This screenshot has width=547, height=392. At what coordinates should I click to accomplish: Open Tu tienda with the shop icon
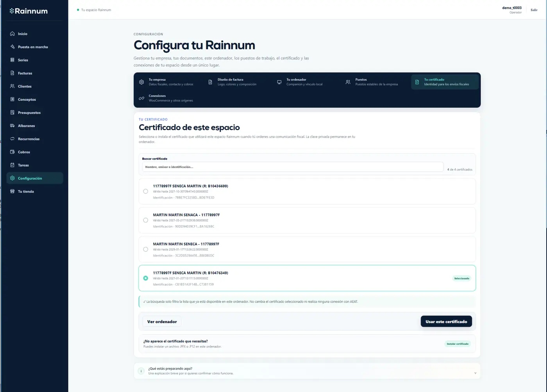tap(12, 191)
